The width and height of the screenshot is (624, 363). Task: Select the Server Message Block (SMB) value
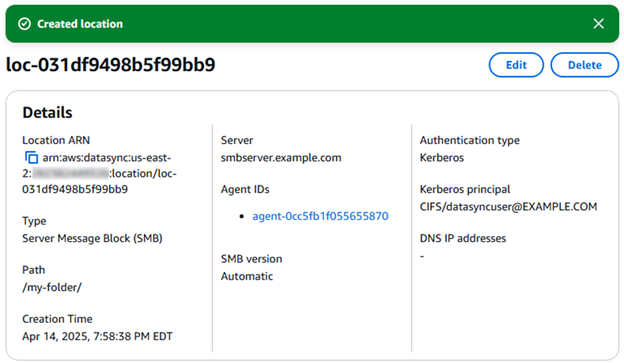click(x=92, y=238)
